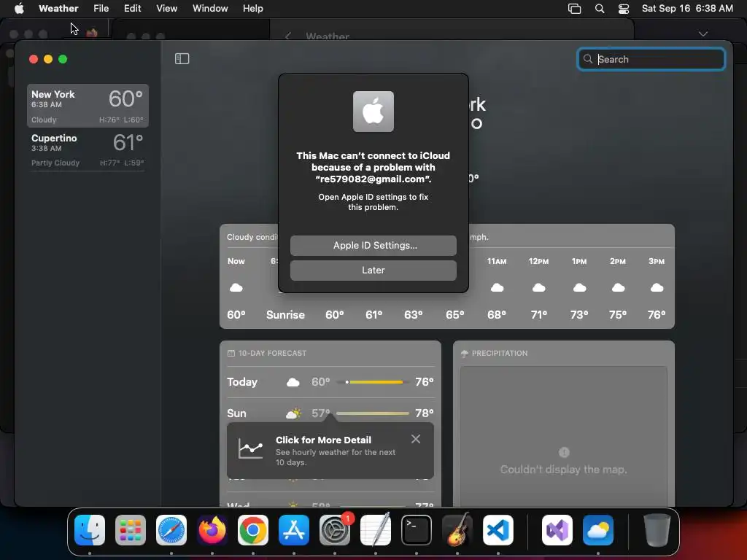
Task: Open Terminal from the Dock
Action: [x=417, y=530]
